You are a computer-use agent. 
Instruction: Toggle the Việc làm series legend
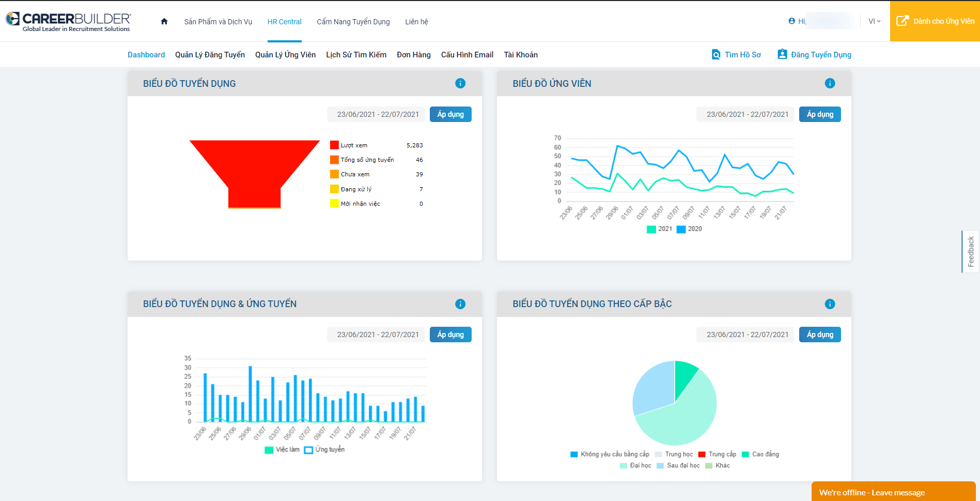coord(282,450)
